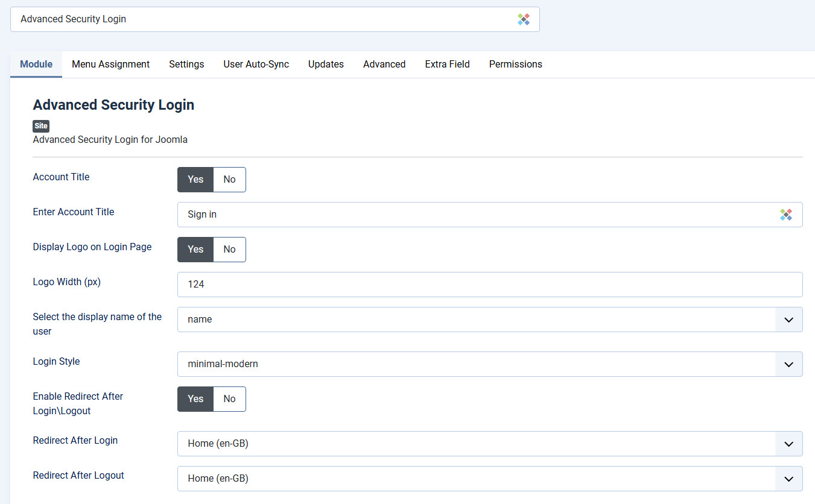815x504 pixels.
Task: Click the colorful icon in Account Title field
Action: (x=785, y=215)
